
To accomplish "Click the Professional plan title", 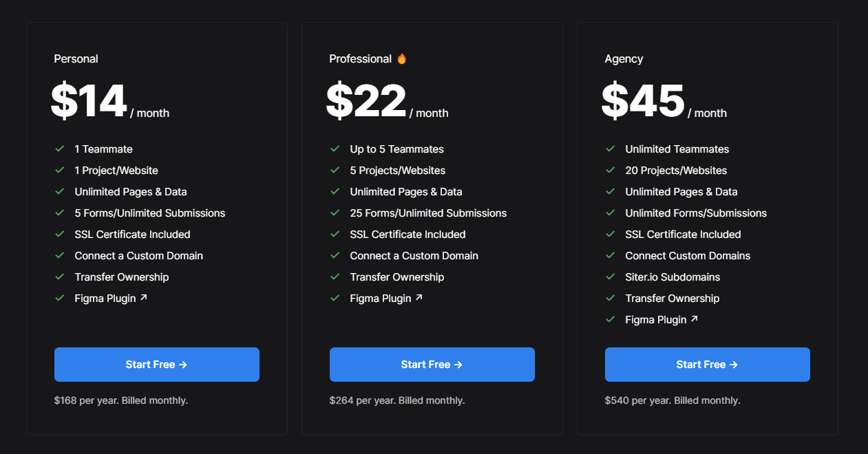I will pos(360,59).
